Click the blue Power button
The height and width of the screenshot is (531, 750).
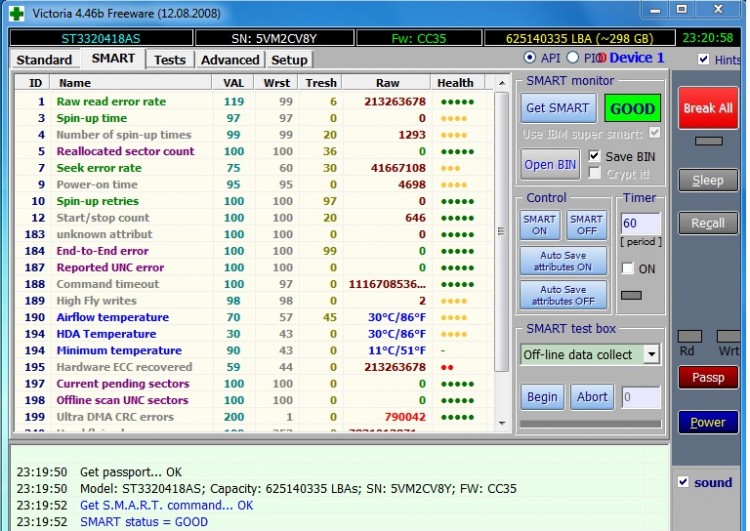click(708, 422)
